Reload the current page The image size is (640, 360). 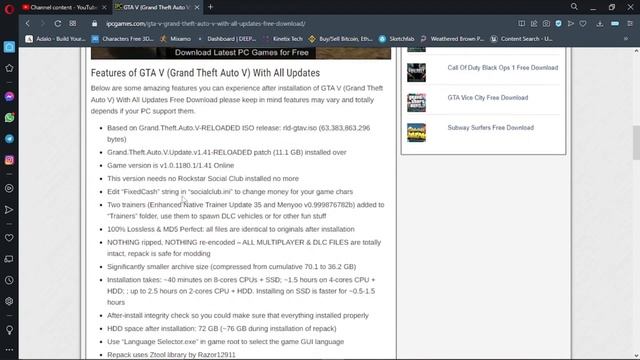[58, 24]
